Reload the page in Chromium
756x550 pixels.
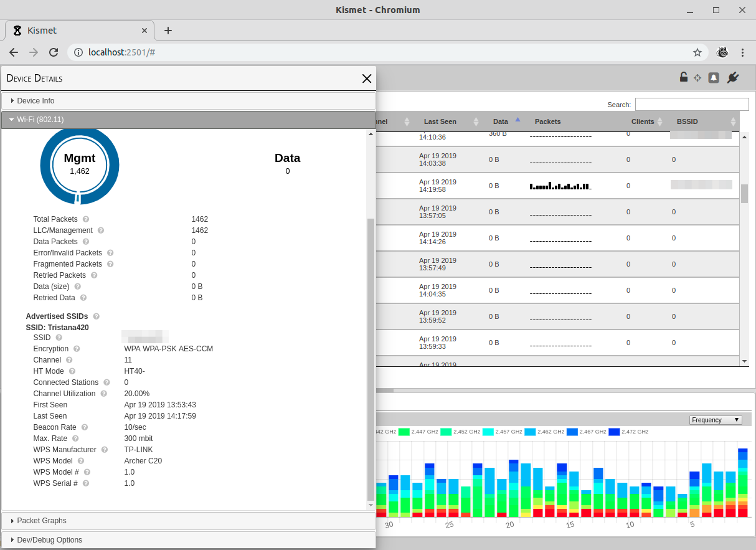tap(54, 52)
